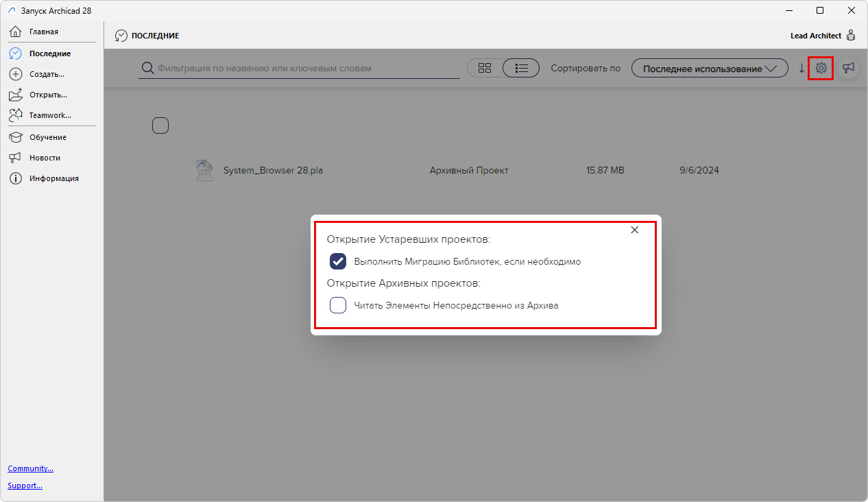
Task: Go to the Открыть... section
Action: click(48, 95)
